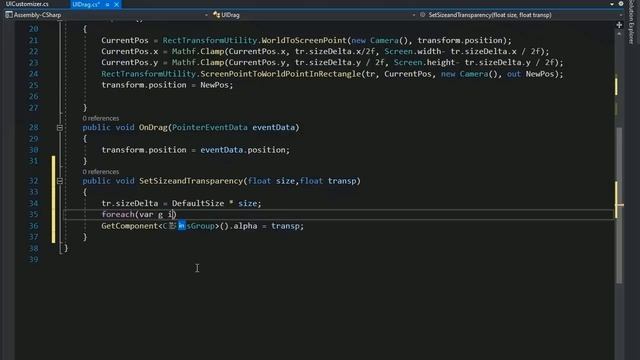
Task: Click '0 references' above the OnDrag method
Action: [x=100, y=118]
